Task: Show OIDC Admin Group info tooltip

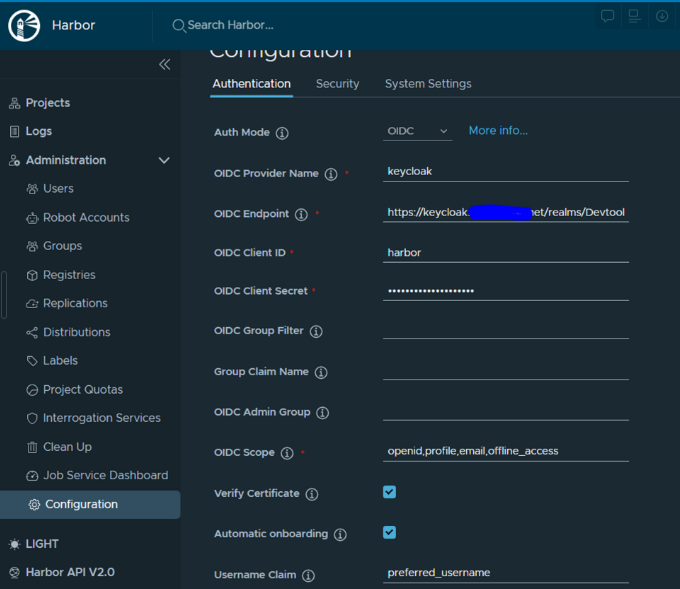Action: click(x=322, y=412)
